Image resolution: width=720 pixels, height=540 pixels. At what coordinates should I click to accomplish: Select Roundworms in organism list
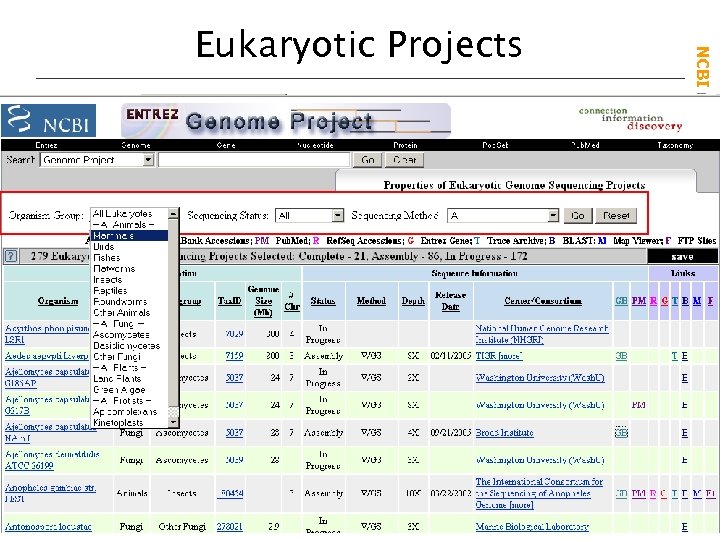click(x=129, y=302)
